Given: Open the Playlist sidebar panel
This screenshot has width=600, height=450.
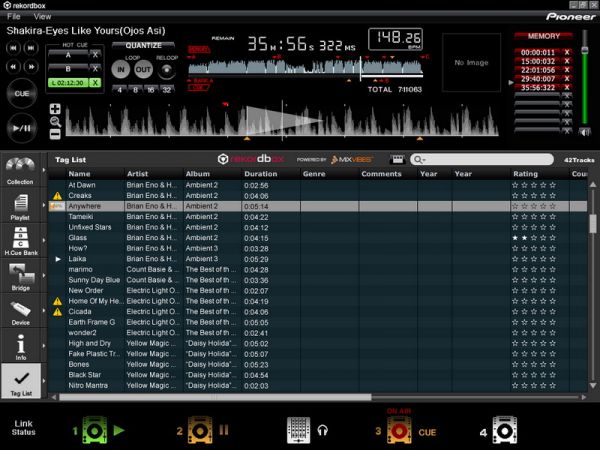Looking at the screenshot, I should [x=20, y=206].
